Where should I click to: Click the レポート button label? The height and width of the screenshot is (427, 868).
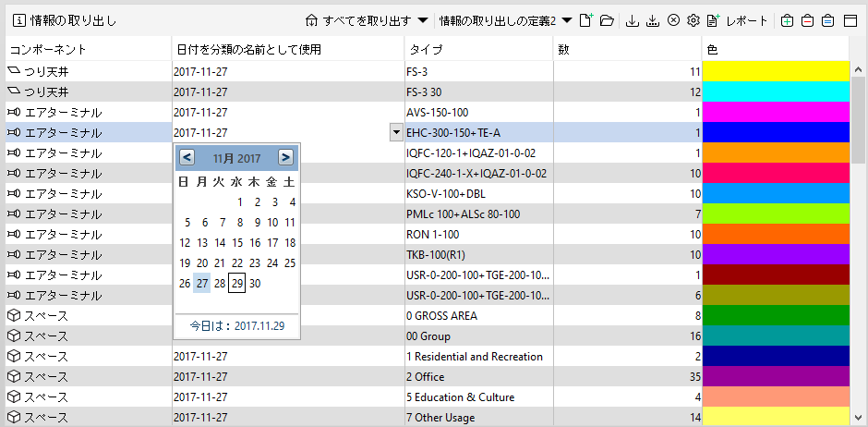747,21
